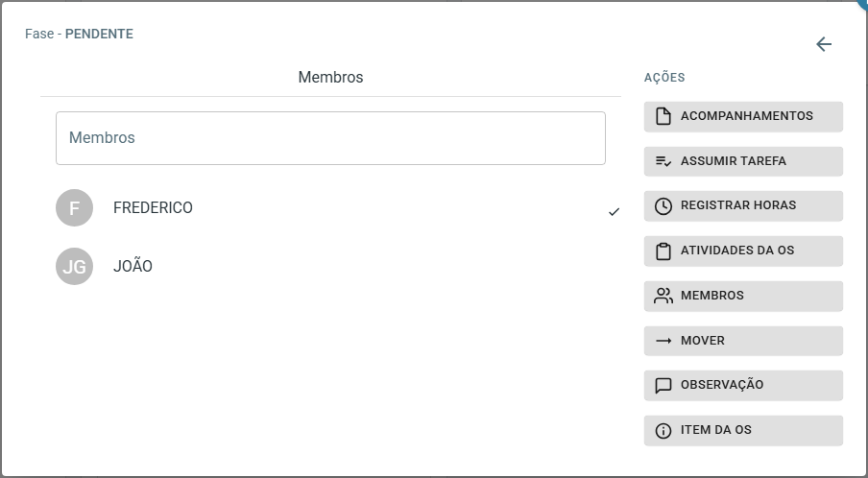Click the speech bubble icon on Observação
868x478 pixels.
[x=663, y=386]
